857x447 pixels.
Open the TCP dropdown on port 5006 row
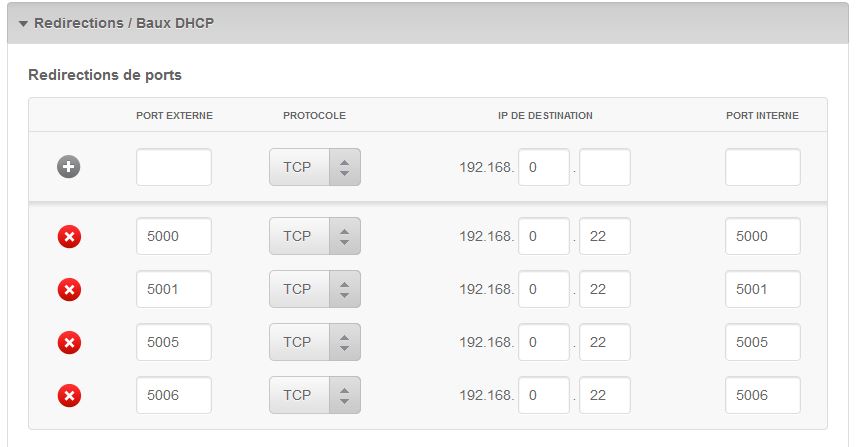[314, 395]
